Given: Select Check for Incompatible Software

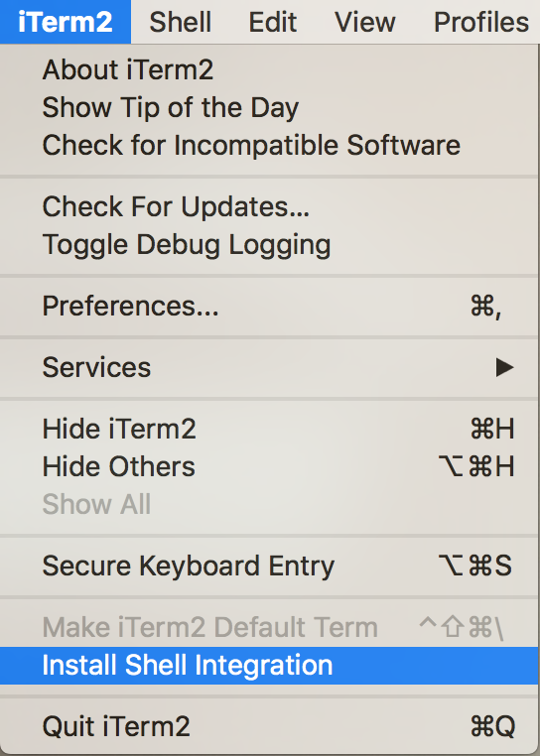Looking at the screenshot, I should point(270,145).
